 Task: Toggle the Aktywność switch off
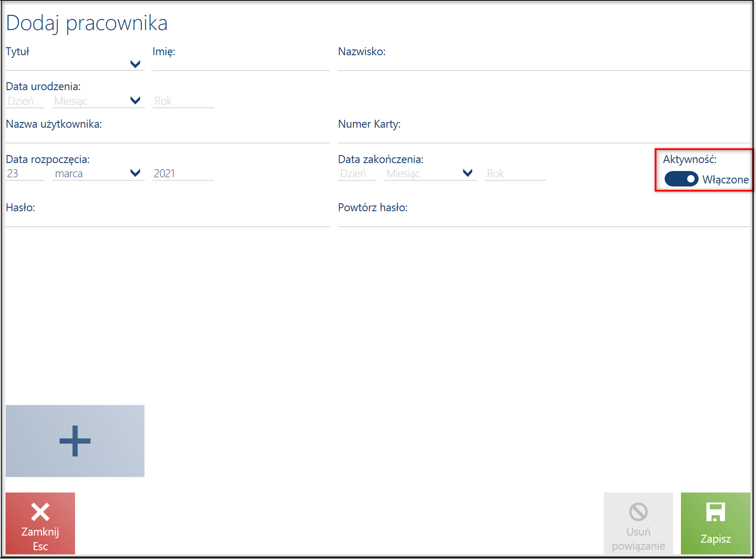(681, 179)
